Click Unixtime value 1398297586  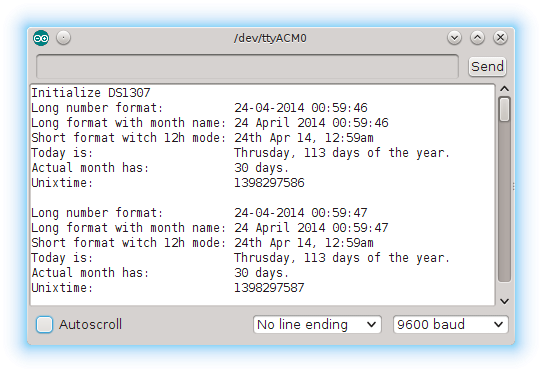pos(269,183)
